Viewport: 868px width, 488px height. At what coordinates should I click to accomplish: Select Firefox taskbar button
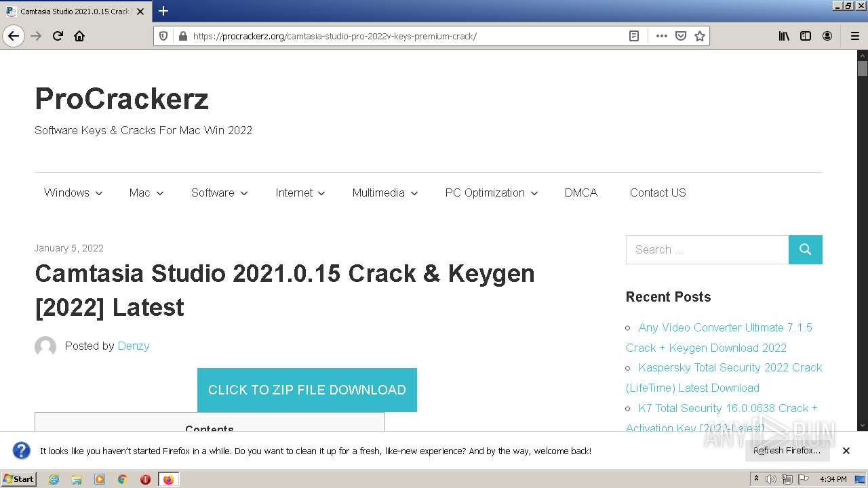(x=168, y=479)
